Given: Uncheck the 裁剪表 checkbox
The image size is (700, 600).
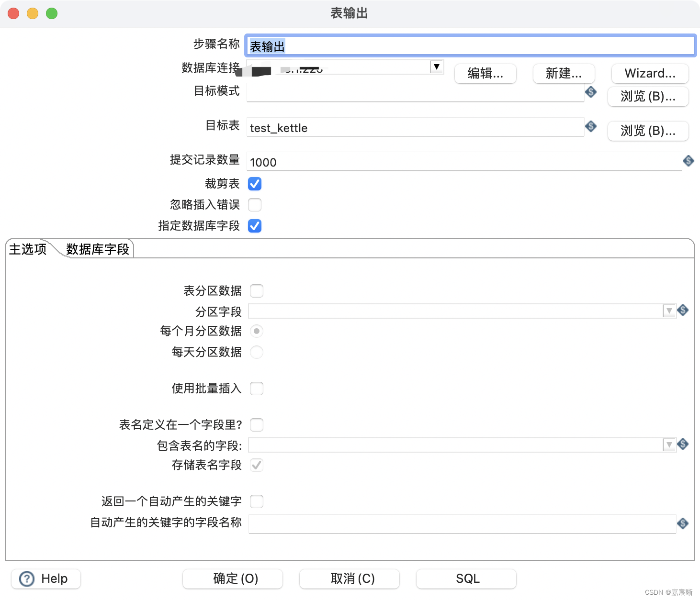Looking at the screenshot, I should pyautogui.click(x=255, y=184).
